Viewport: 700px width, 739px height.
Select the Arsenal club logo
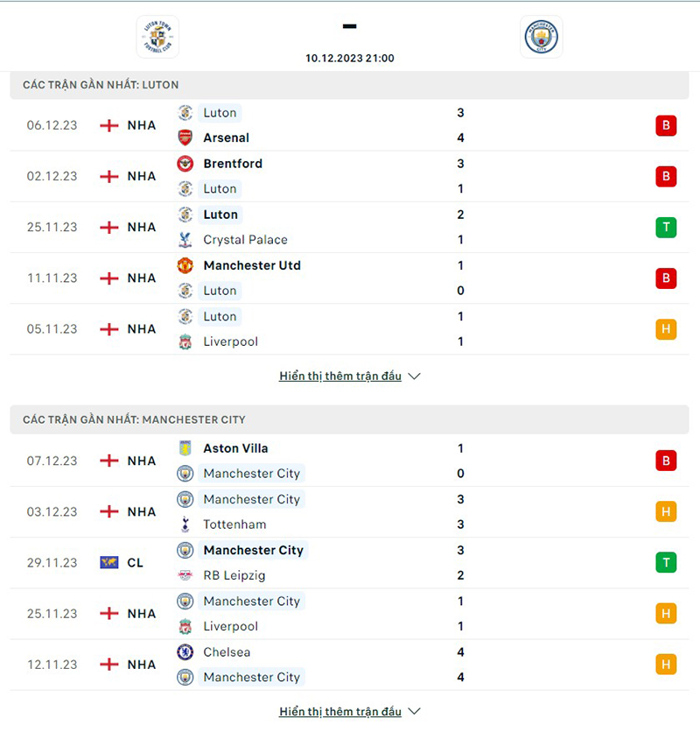pyautogui.click(x=185, y=137)
